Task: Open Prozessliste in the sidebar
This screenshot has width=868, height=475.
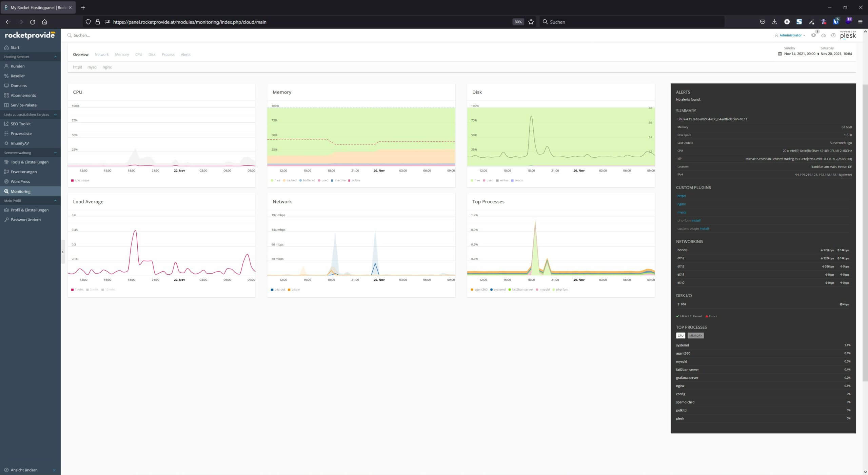Action: tap(21, 134)
